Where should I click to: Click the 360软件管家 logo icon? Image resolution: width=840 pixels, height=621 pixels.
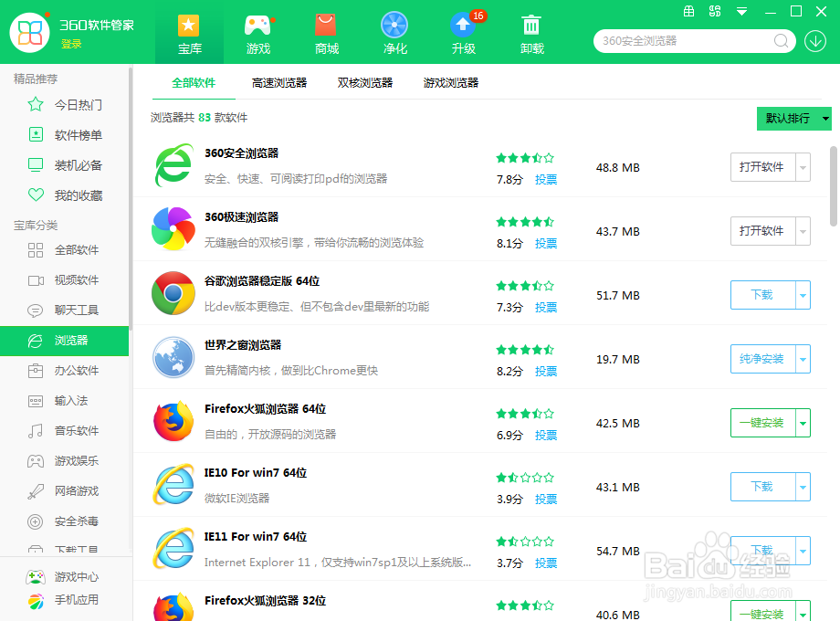(x=30, y=33)
